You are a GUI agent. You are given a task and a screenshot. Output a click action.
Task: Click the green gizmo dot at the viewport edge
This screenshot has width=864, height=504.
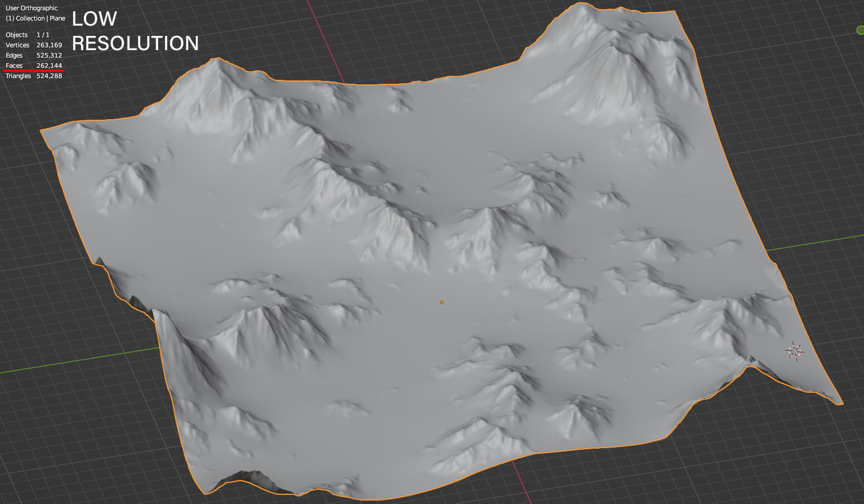(x=861, y=30)
